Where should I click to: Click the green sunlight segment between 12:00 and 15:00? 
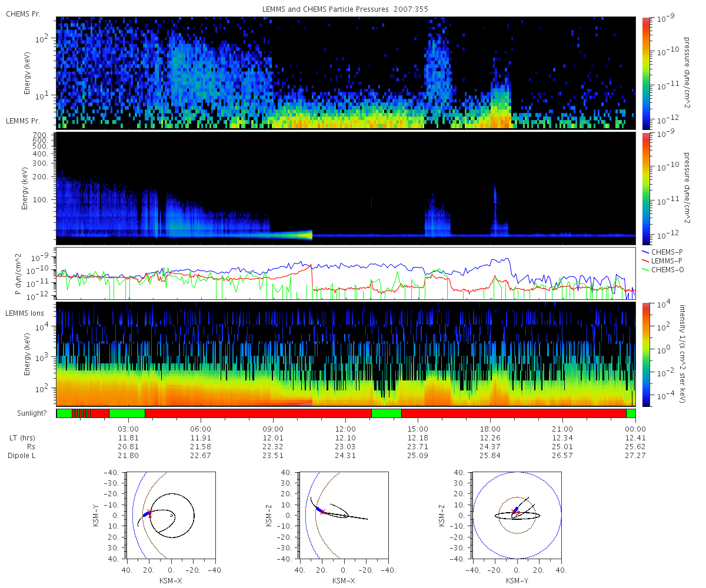click(x=387, y=413)
